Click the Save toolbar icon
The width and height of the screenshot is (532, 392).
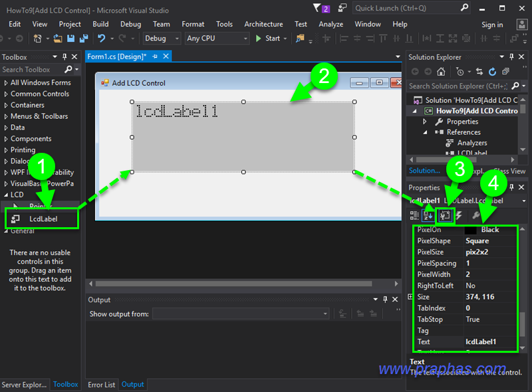[70, 39]
